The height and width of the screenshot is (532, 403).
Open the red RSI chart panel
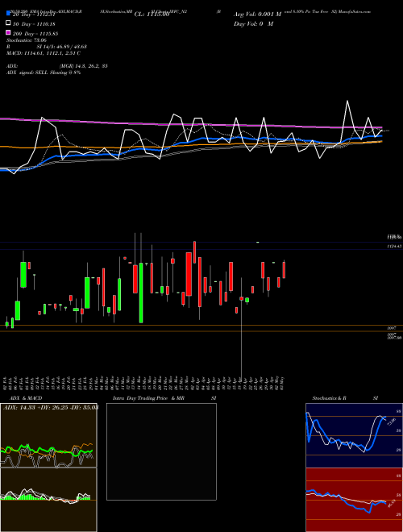click(x=354, y=500)
